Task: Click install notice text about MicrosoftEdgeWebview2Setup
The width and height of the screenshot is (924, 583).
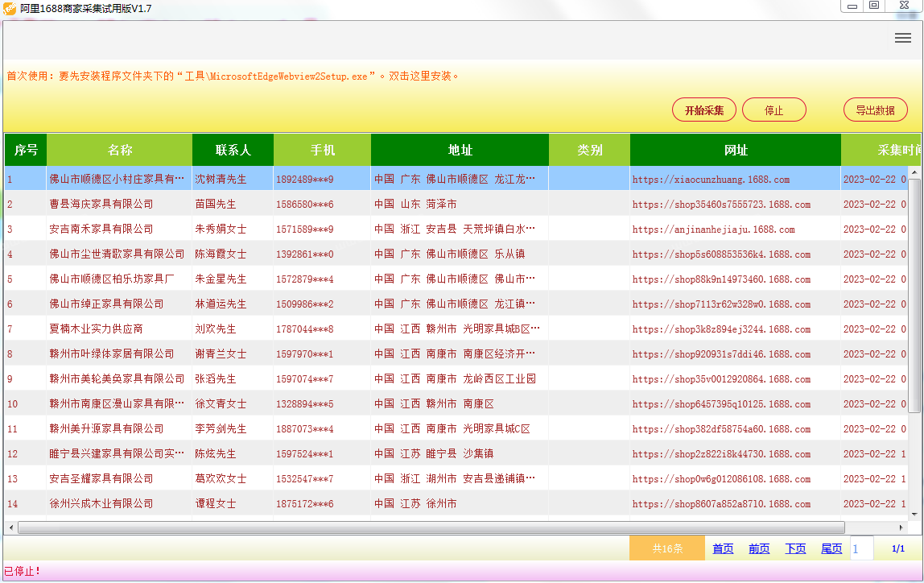Action: coord(232,76)
